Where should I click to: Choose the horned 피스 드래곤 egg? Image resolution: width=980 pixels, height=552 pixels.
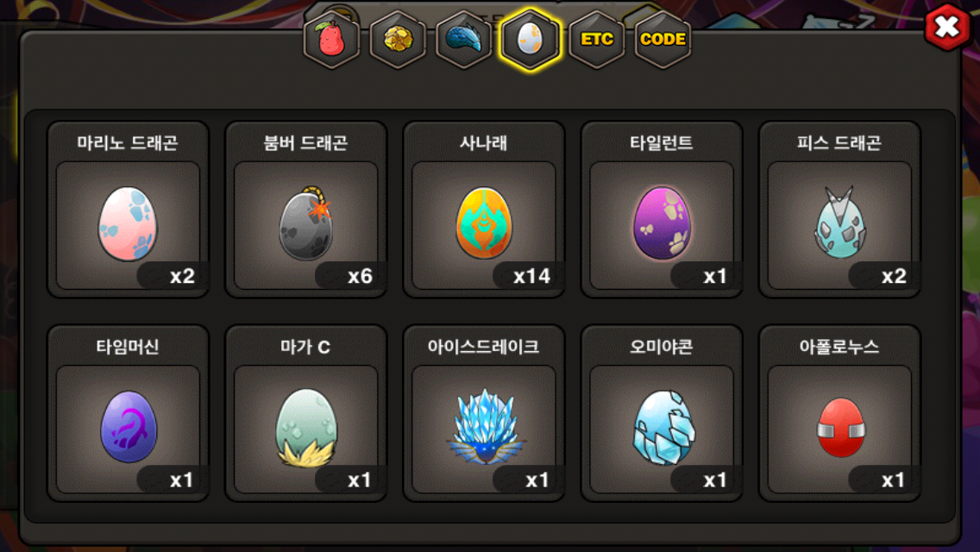[839, 223]
